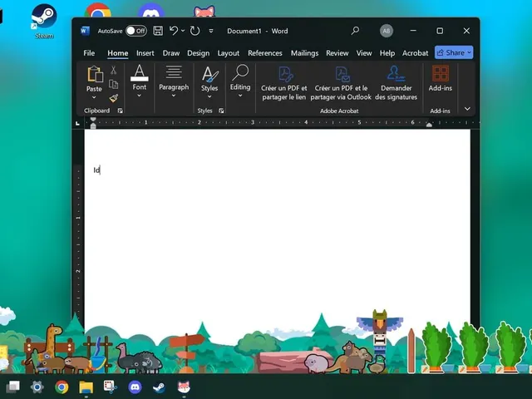532x399 pixels.
Task: Click the Copy icon in Clipboard group
Action: [113, 84]
